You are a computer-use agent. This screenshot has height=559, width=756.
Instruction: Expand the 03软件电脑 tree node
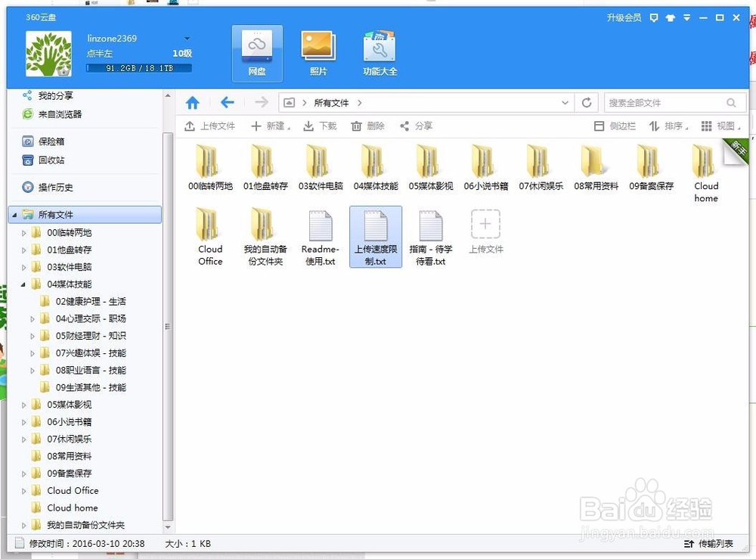coord(23,267)
